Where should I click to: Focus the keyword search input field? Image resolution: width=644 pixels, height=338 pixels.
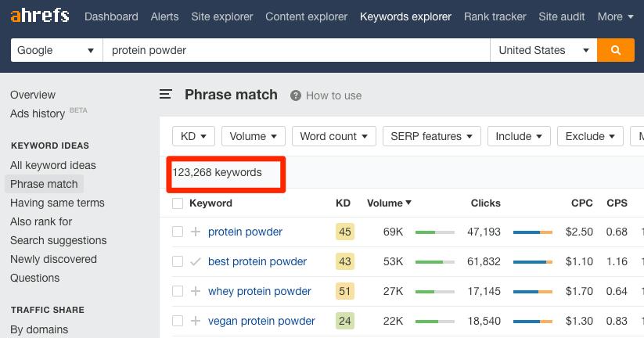[x=296, y=50]
